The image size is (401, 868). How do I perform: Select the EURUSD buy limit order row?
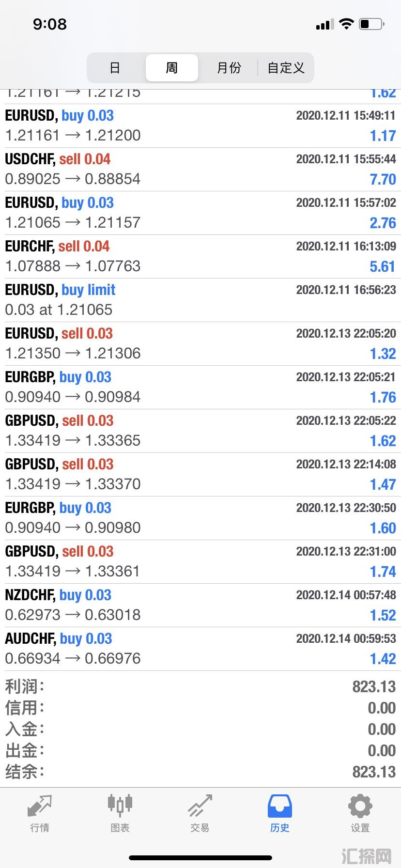tap(200, 300)
